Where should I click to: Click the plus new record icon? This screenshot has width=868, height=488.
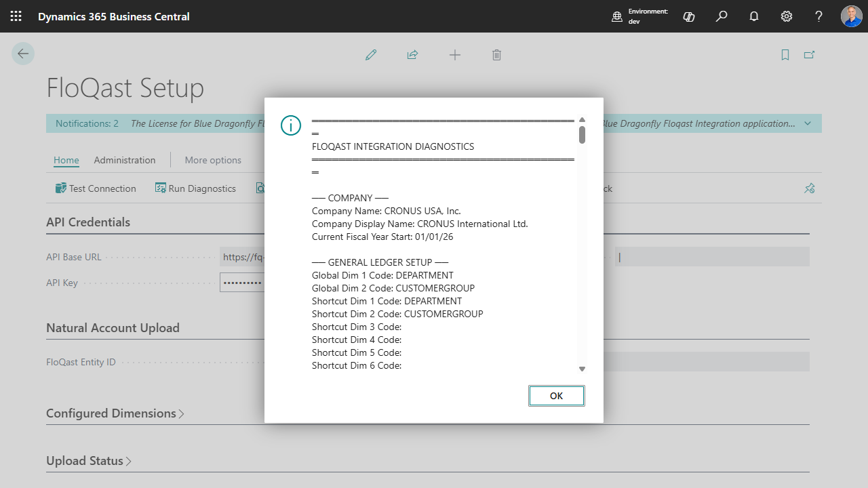(x=455, y=55)
